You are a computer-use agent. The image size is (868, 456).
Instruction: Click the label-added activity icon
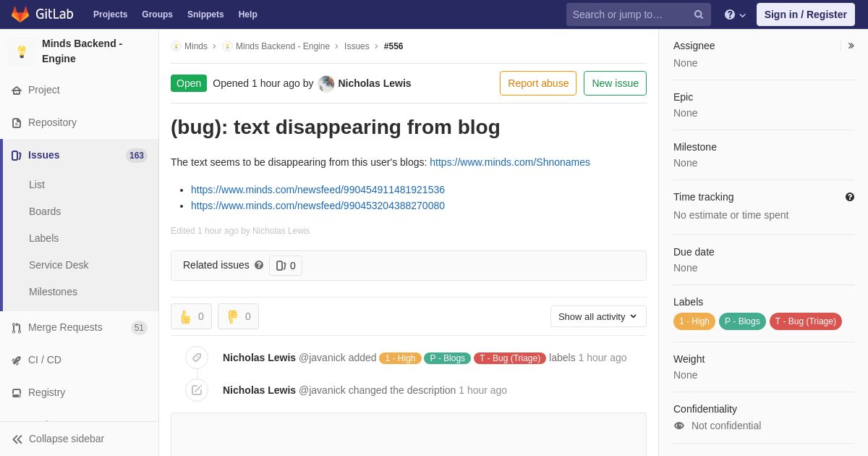pyautogui.click(x=197, y=358)
